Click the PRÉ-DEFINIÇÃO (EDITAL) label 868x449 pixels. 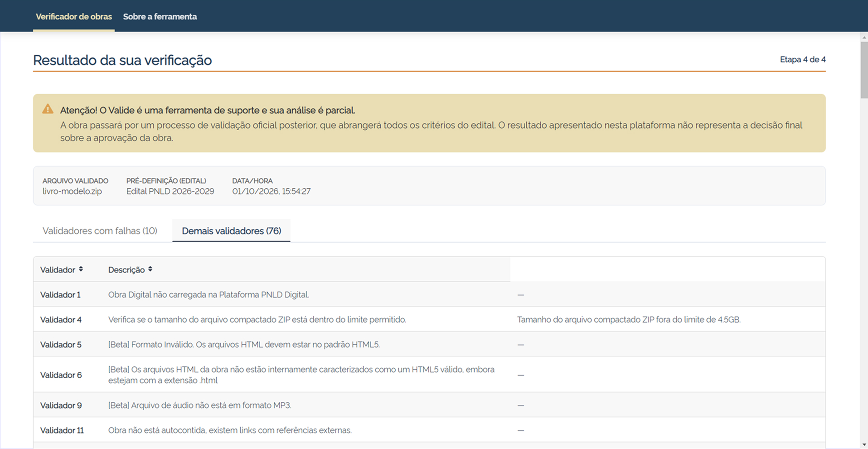[x=166, y=181]
